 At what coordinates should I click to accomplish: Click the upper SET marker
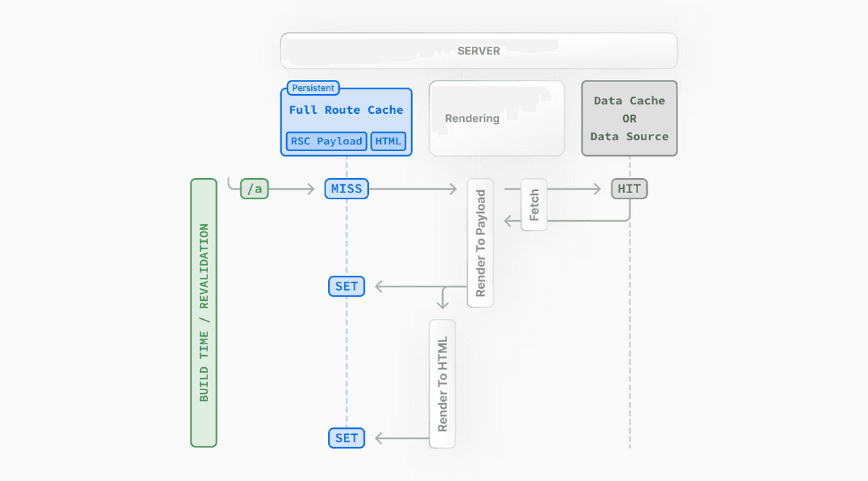(x=346, y=286)
